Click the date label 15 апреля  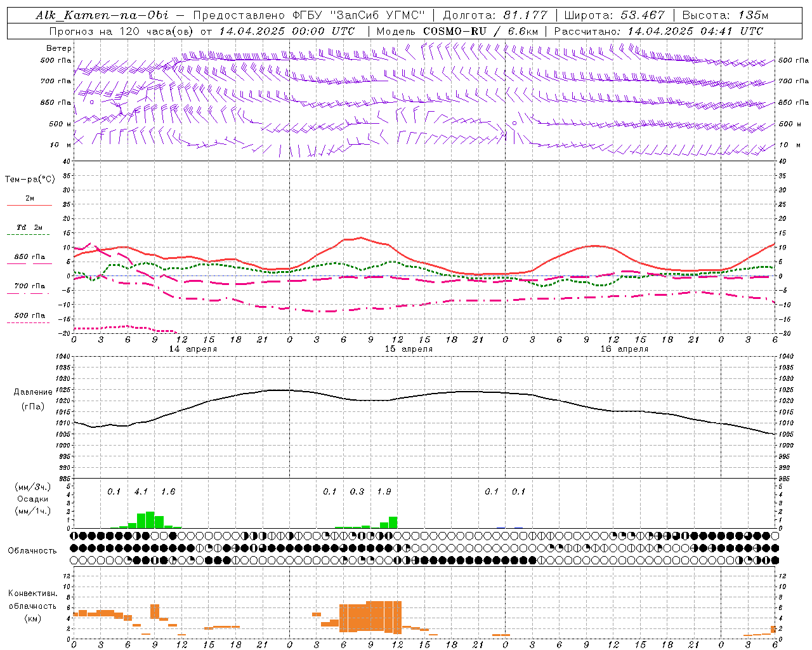(409, 349)
